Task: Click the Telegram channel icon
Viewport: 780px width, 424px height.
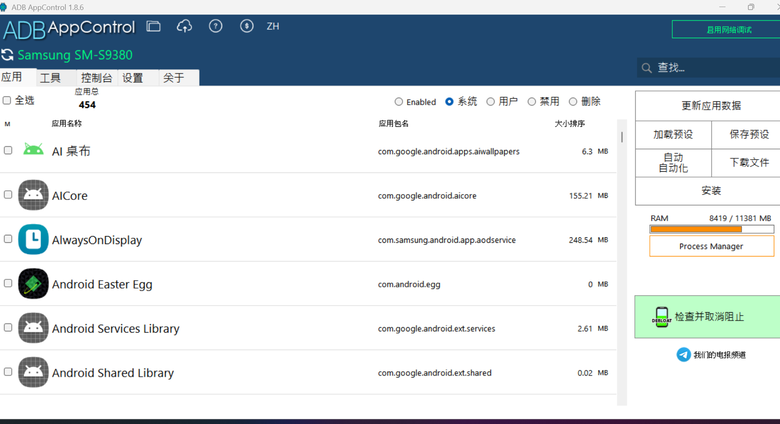Action: 683,355
